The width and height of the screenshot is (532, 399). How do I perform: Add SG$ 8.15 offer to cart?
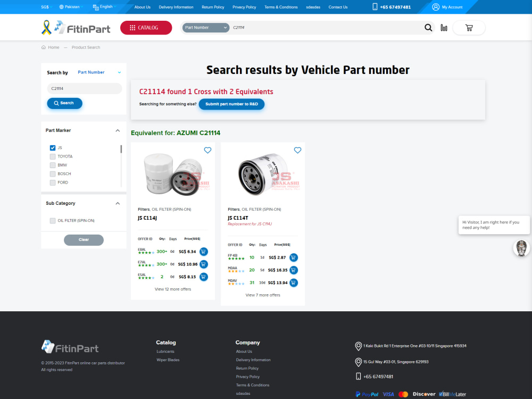[x=204, y=277]
